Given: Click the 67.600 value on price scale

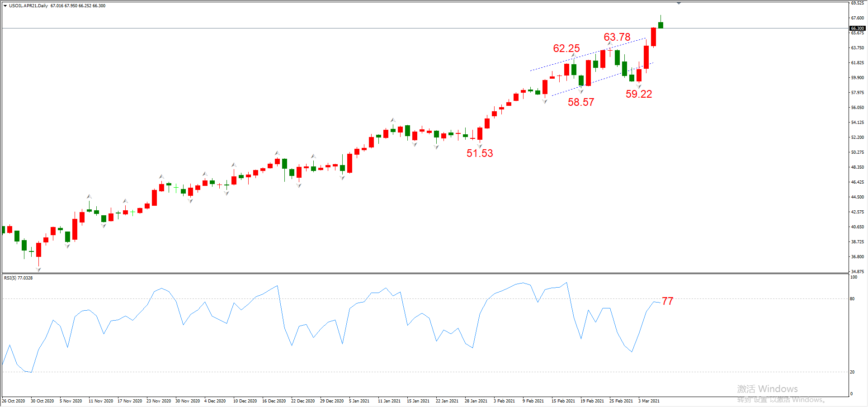Looking at the screenshot, I should click(x=858, y=18).
